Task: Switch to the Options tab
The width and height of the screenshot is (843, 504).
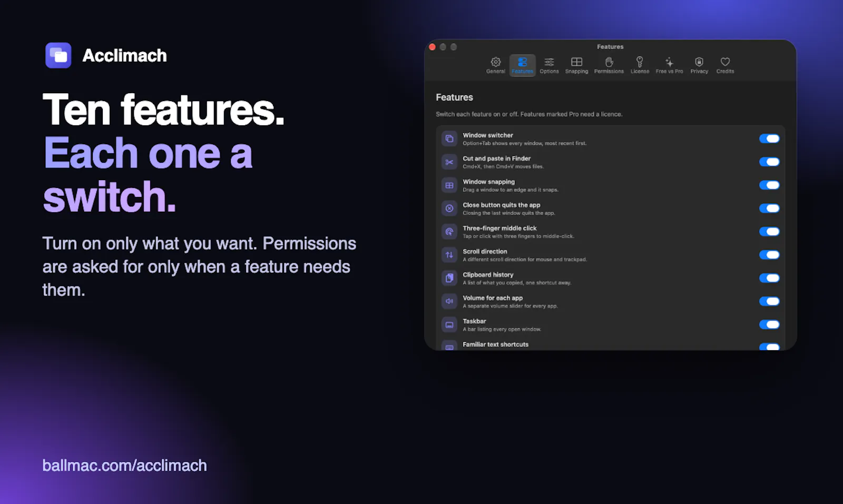Action: coord(549,65)
